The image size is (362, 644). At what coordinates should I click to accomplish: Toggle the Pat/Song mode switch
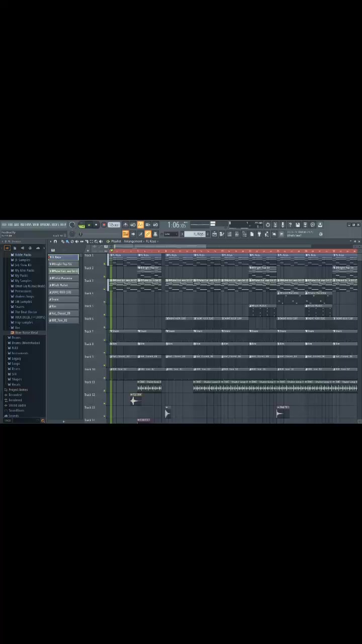tap(81, 225)
